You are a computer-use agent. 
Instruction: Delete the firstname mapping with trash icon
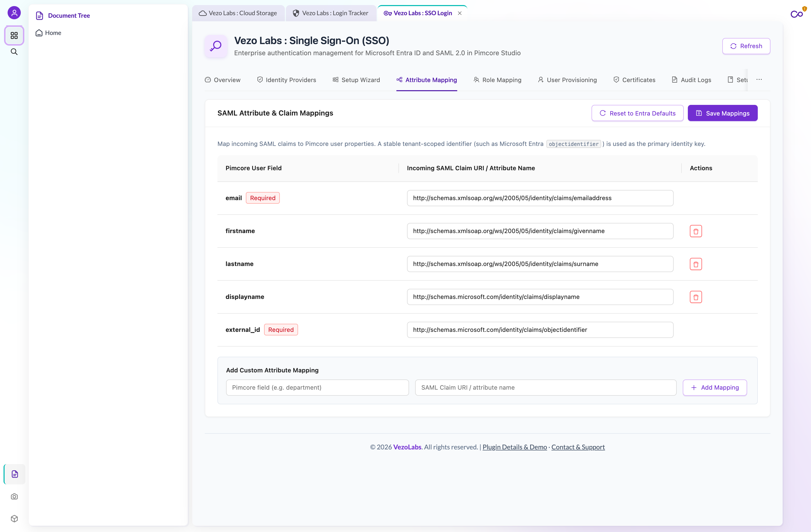tap(695, 231)
